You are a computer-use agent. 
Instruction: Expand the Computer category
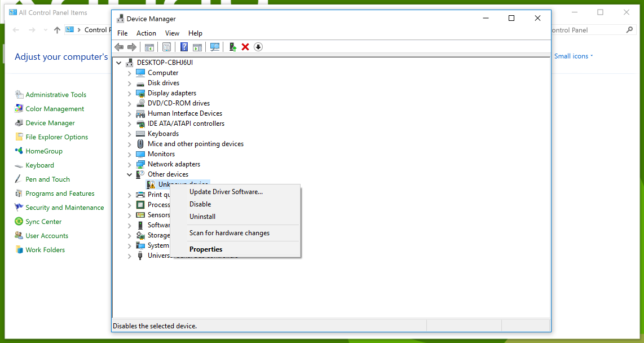(129, 73)
